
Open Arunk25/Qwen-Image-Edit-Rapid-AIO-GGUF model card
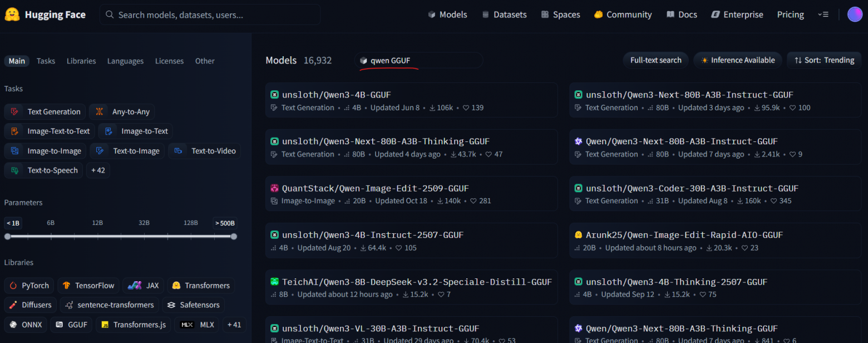point(715,241)
